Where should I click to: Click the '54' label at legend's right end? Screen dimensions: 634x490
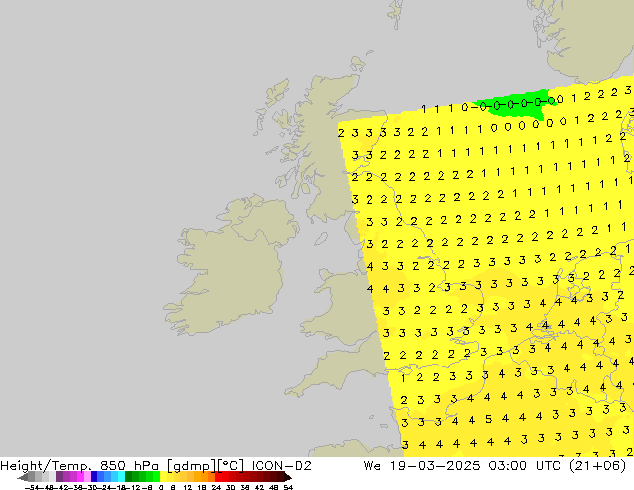point(288,487)
